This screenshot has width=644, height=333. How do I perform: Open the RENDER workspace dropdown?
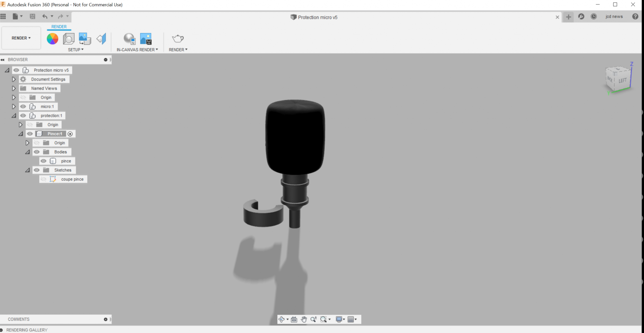21,38
